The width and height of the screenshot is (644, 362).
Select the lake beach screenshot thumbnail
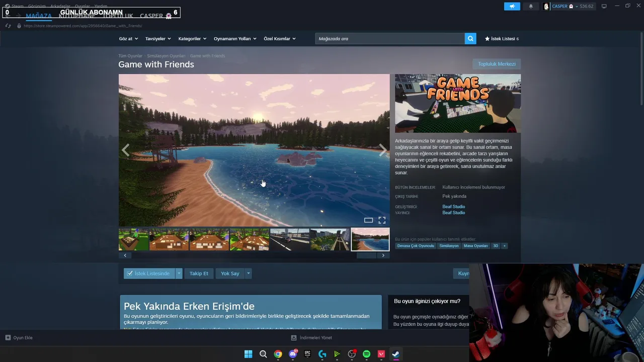tap(370, 239)
